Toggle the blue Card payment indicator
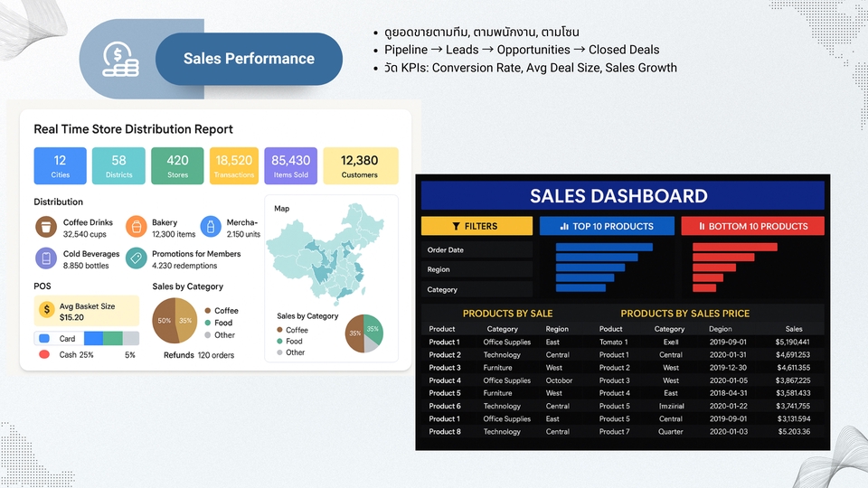Screen dimensions: 868x488 (42, 339)
